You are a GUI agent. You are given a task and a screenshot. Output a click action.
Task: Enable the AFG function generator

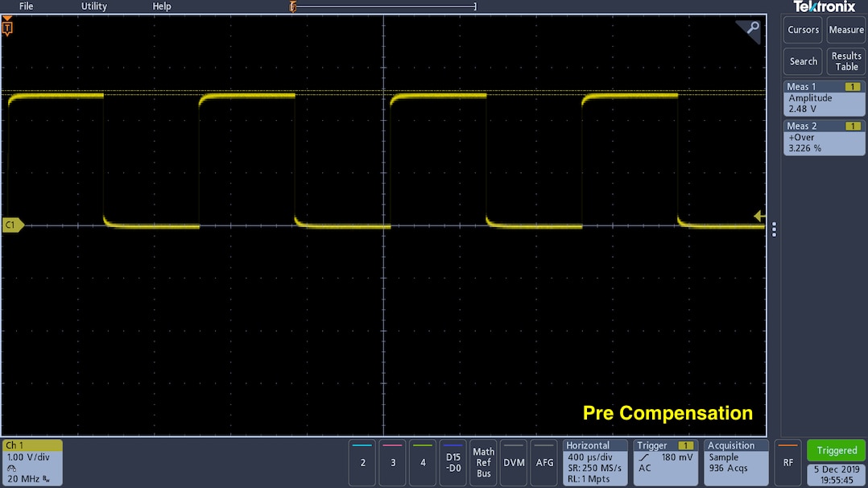544,462
